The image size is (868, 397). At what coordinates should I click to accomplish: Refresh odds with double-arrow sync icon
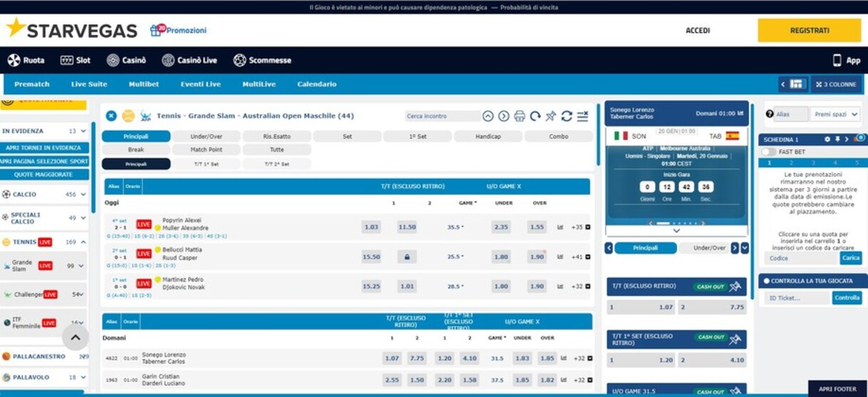pos(567,116)
